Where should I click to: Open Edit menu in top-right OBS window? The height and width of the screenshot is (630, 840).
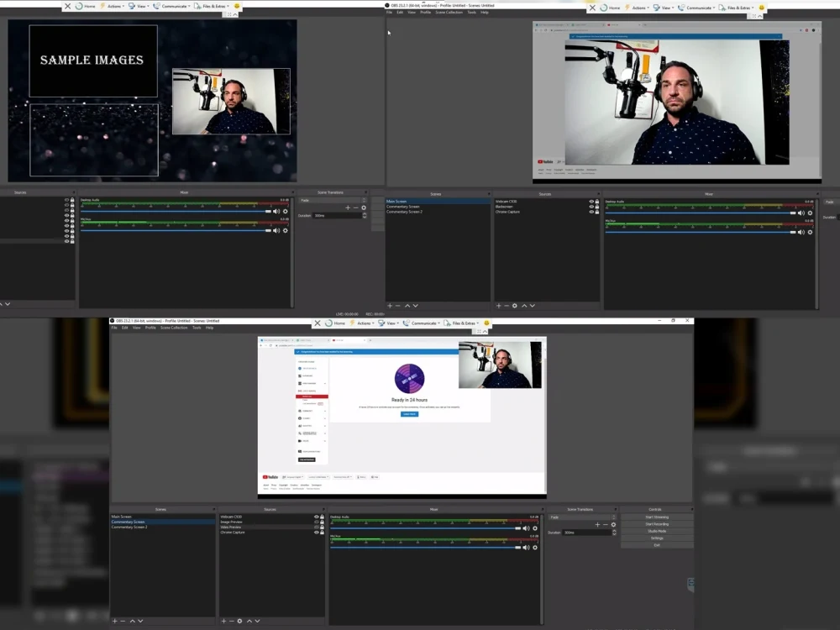pos(400,13)
